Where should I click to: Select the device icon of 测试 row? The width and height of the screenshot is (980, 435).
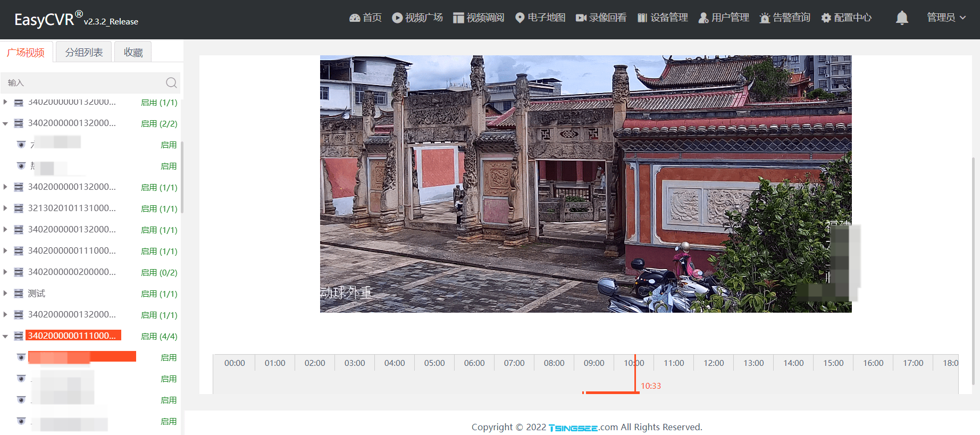point(19,294)
